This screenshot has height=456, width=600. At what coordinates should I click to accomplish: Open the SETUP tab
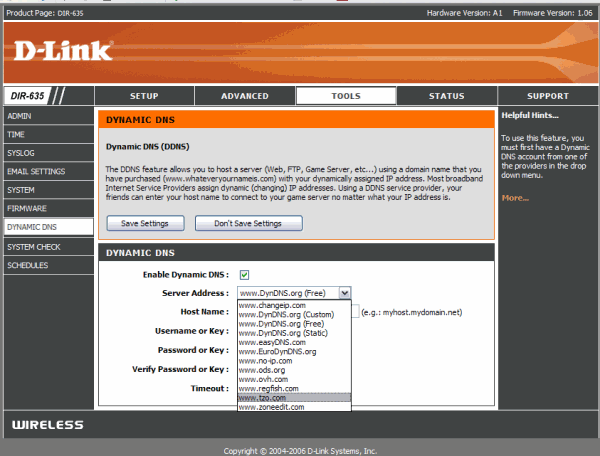click(x=144, y=96)
